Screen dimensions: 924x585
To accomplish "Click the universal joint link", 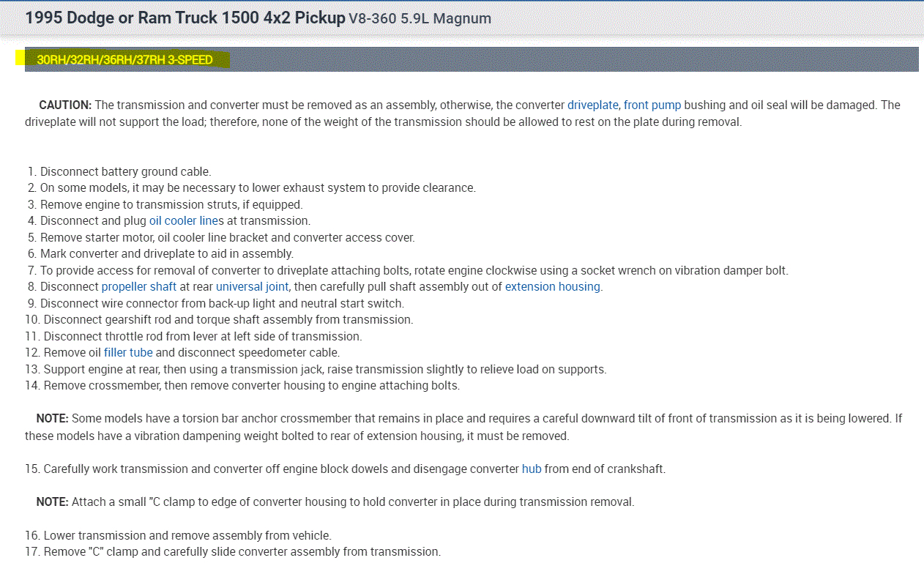I will point(252,286).
